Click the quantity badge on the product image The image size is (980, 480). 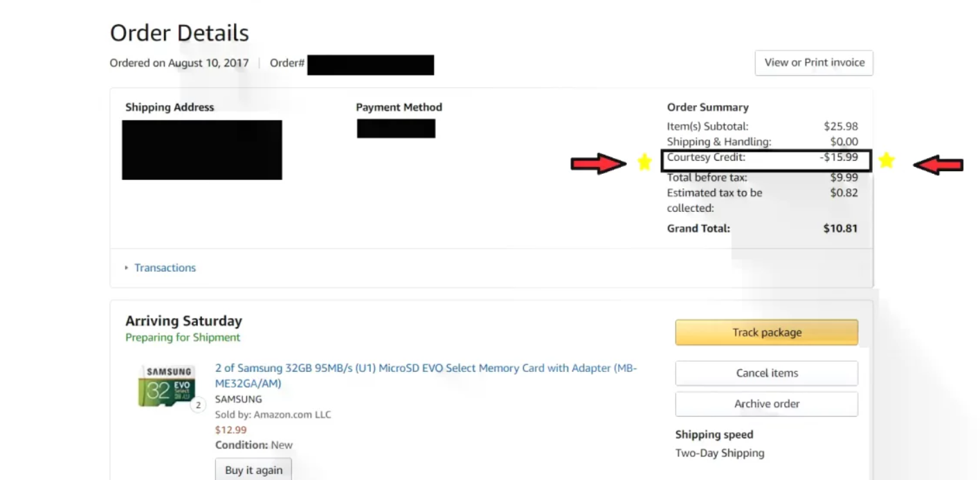click(198, 405)
